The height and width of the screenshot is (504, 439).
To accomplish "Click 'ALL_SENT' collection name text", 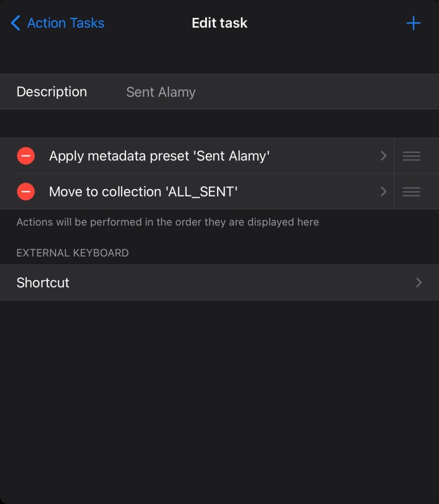I will [x=202, y=191].
